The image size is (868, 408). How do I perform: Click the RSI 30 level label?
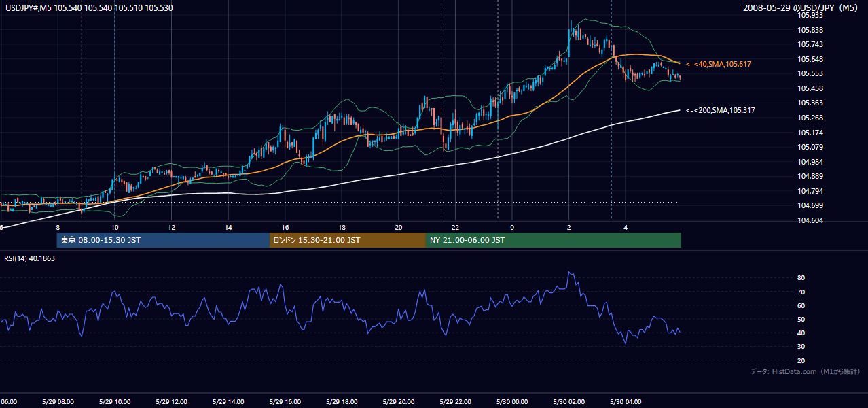click(801, 347)
